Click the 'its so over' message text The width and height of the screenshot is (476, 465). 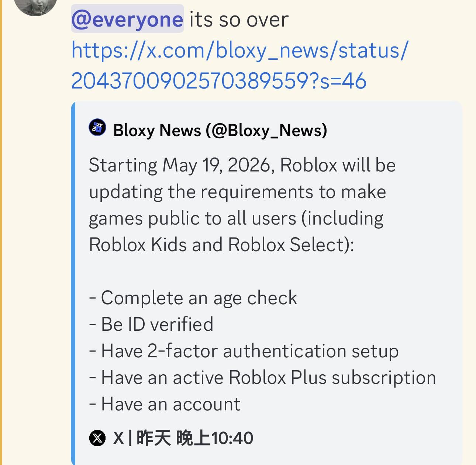[239, 19]
